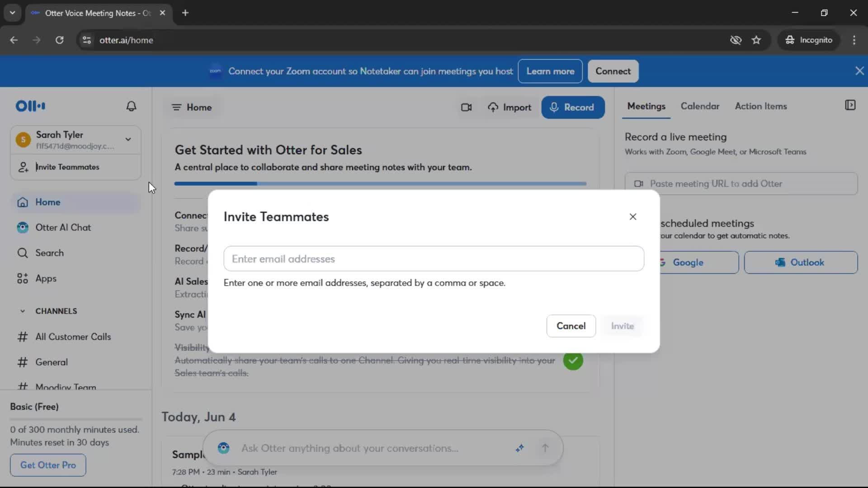
Task: Reload the otter.ai page
Action: click(59, 40)
